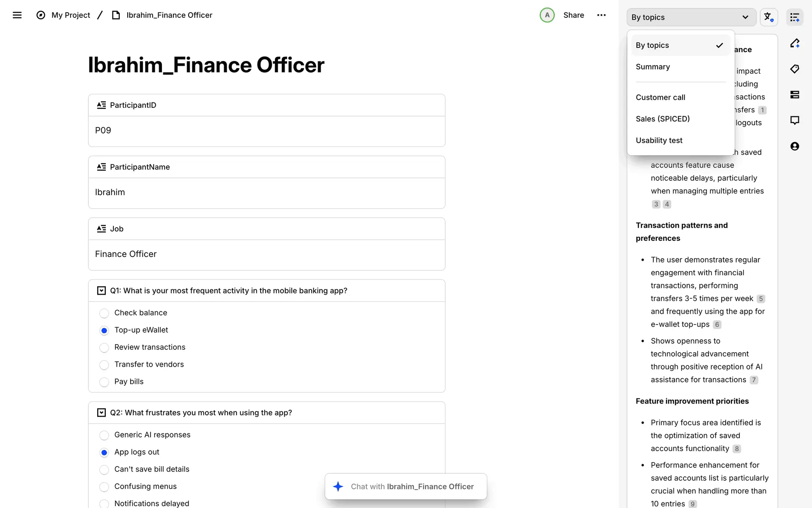This screenshot has height=508, width=812.
Task: Collapse the By topics dropdown
Action: tap(691, 17)
